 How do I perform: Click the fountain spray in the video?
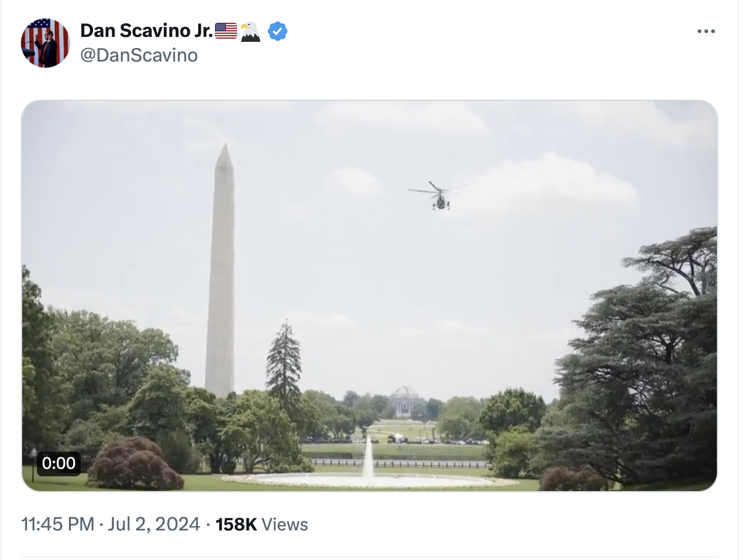[368, 458]
